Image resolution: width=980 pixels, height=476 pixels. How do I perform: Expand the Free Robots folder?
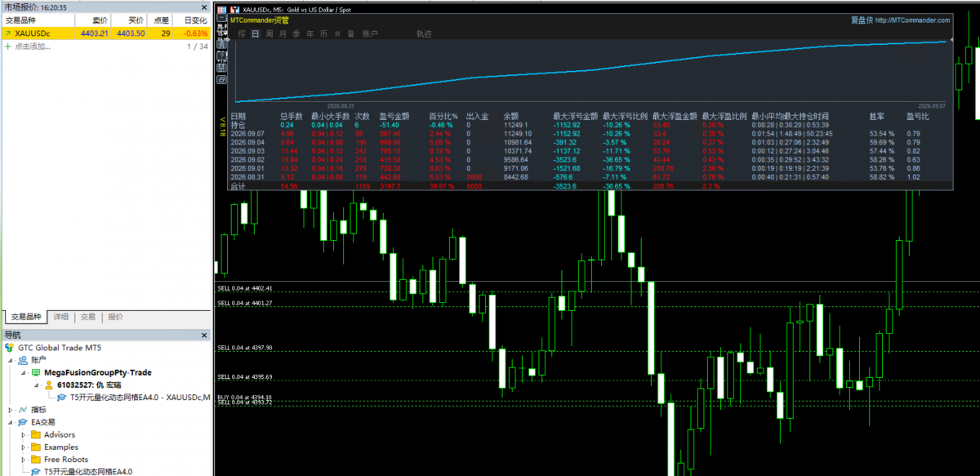pyautogui.click(x=23, y=460)
